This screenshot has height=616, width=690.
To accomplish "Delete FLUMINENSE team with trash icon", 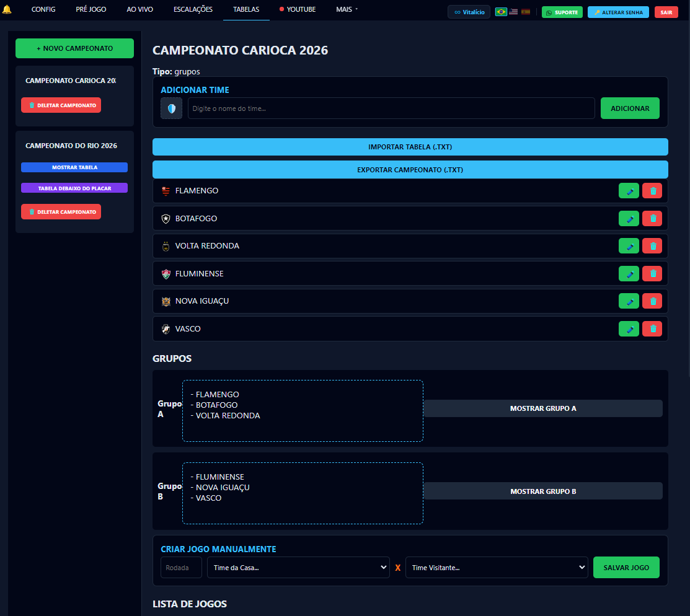I will pyautogui.click(x=652, y=274).
